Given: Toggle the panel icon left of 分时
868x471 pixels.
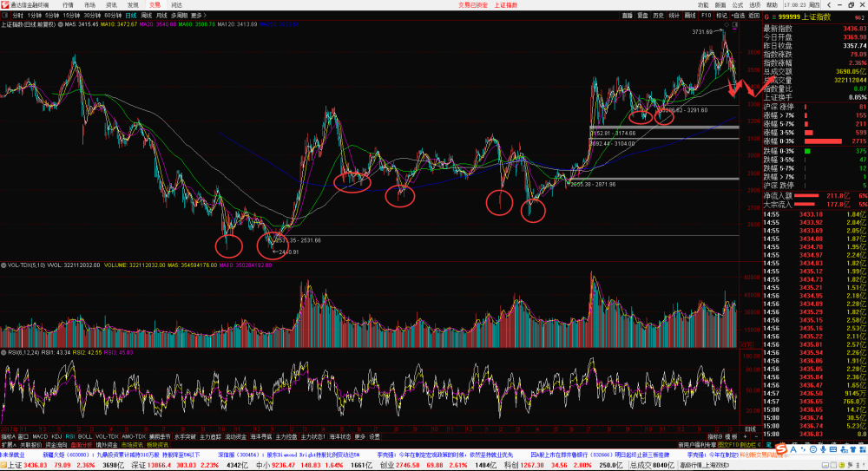Looking at the screenshot, I should (5, 16).
